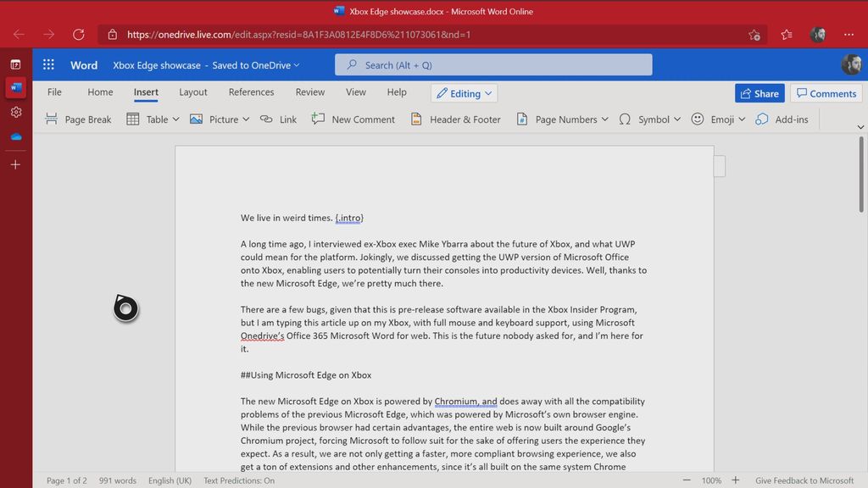The image size is (868, 488).
Task: Toggle Text Predictions in the status bar
Action: [x=238, y=480]
